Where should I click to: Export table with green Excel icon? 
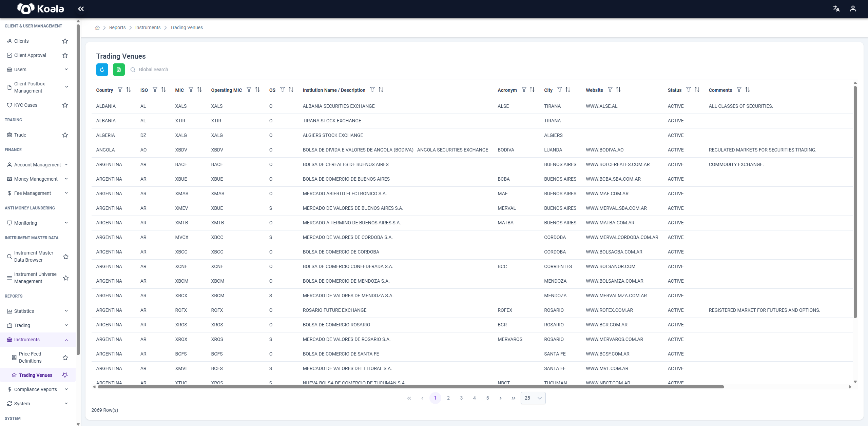(119, 69)
